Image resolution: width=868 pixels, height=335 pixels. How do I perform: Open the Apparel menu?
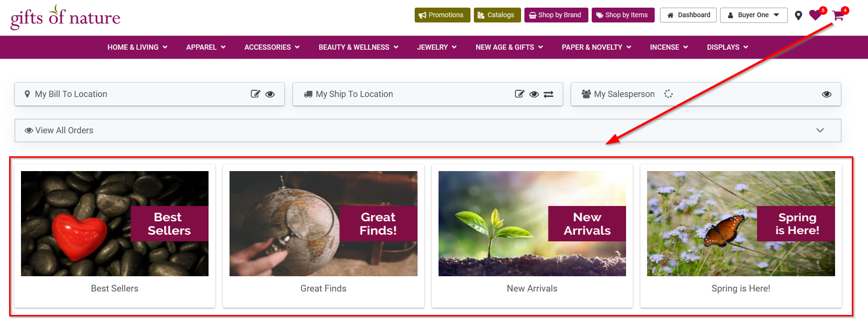click(x=206, y=47)
